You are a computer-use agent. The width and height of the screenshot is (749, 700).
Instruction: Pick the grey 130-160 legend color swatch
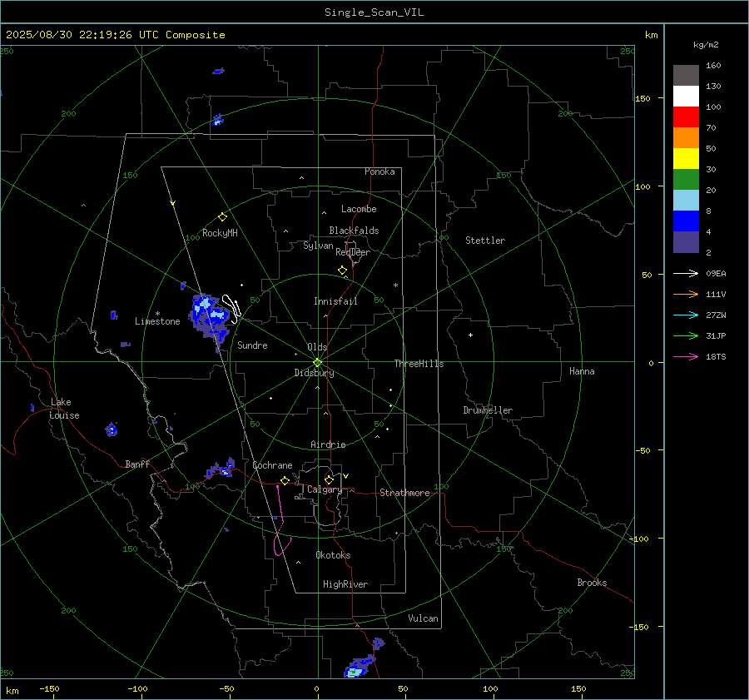686,76
